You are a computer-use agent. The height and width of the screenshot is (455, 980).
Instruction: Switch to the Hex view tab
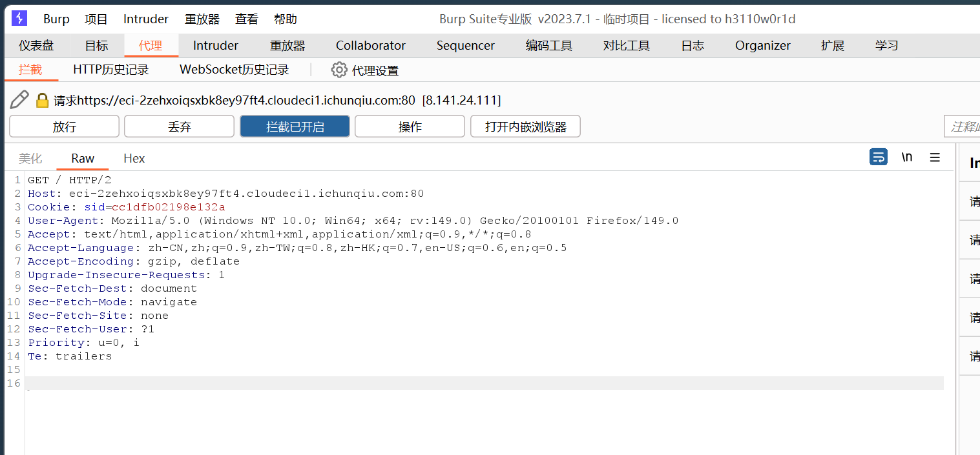pos(134,158)
